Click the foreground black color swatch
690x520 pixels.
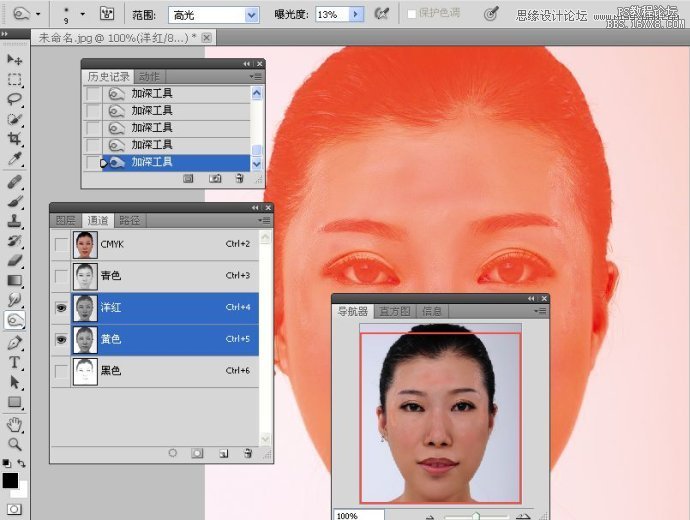tap(10, 481)
